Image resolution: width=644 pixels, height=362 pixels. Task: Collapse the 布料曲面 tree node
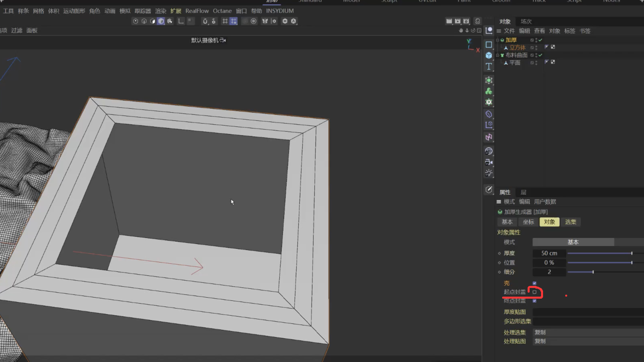pyautogui.click(x=497, y=55)
